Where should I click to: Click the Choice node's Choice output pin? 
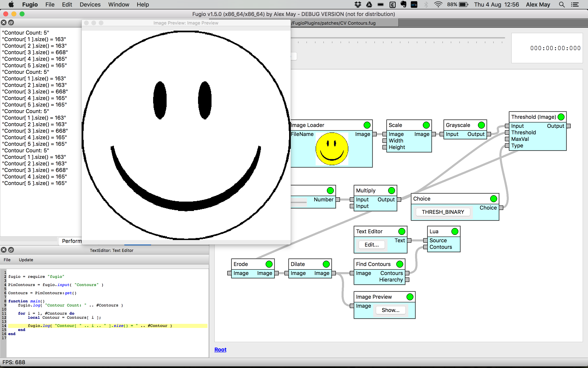(501, 208)
